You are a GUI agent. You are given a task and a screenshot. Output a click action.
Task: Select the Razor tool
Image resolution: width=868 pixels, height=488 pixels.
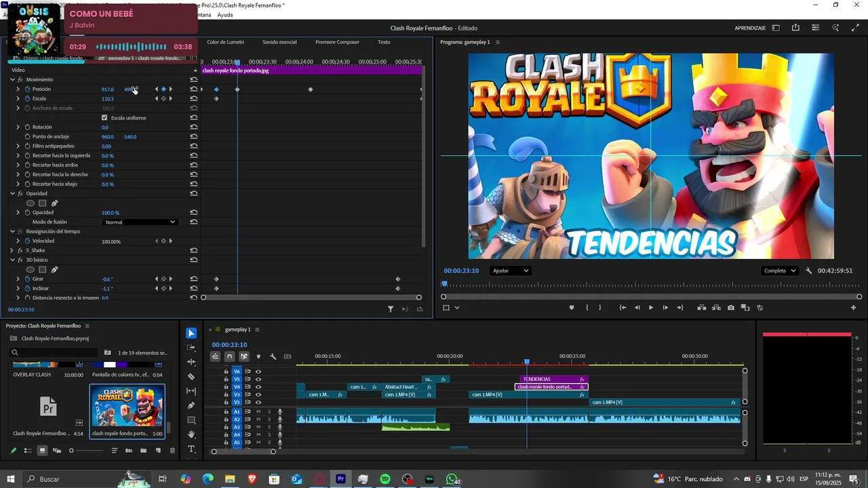click(x=191, y=376)
